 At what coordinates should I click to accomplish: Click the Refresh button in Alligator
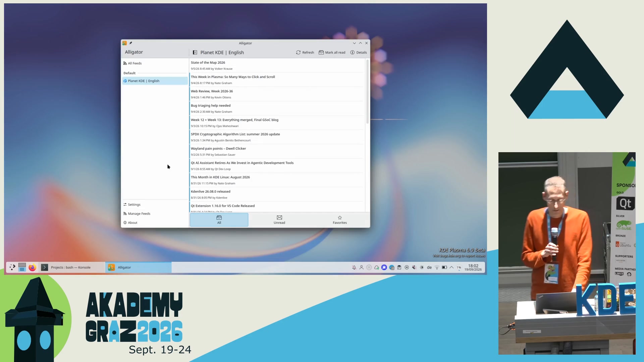[305, 52]
